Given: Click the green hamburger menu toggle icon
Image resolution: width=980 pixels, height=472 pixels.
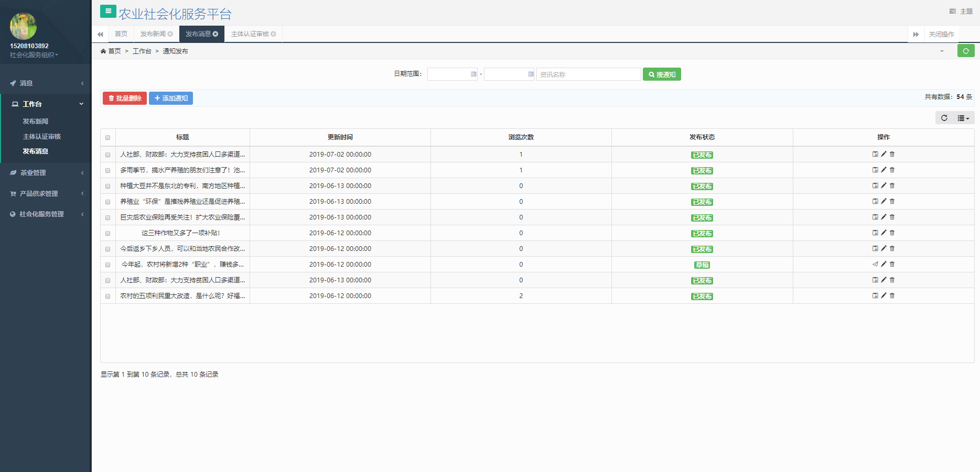Looking at the screenshot, I should click(x=108, y=11).
